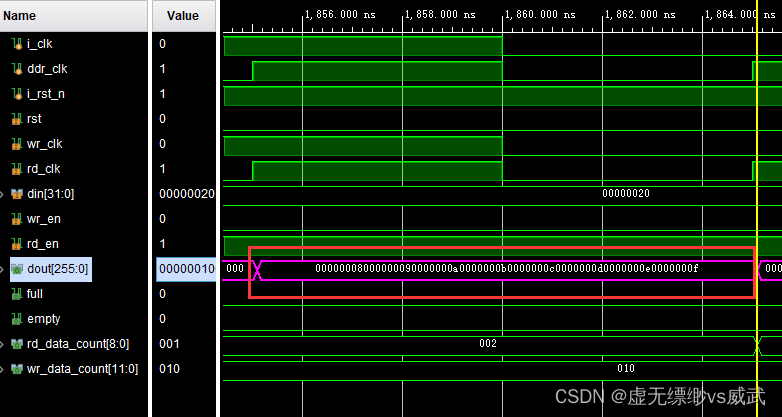
Task: Click the rd_data_count transition near cursor
Action: coord(757,345)
